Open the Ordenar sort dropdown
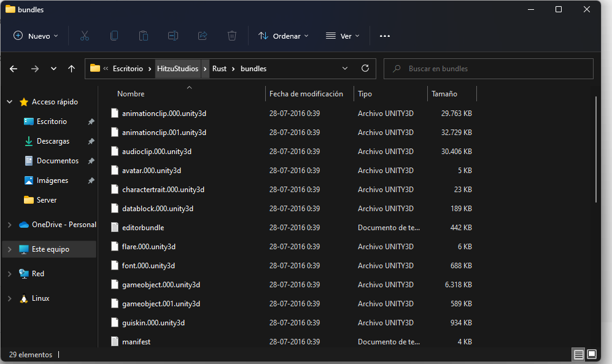 pos(284,36)
